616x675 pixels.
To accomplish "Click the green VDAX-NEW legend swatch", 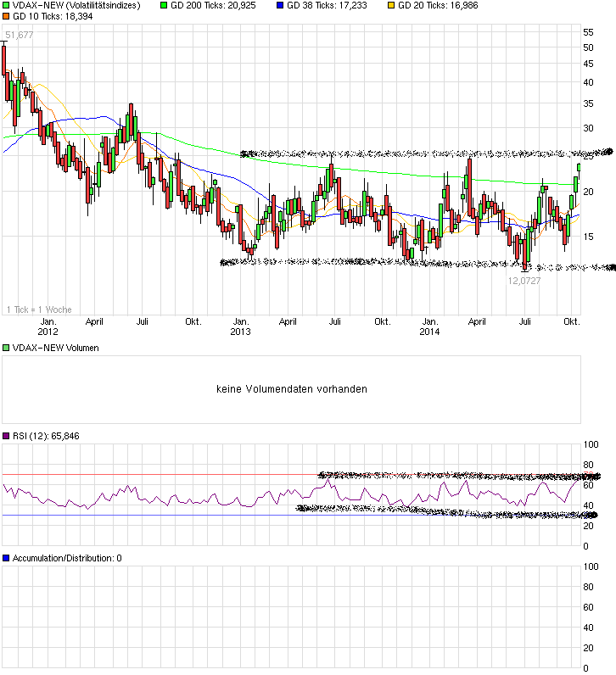I will point(6,6).
